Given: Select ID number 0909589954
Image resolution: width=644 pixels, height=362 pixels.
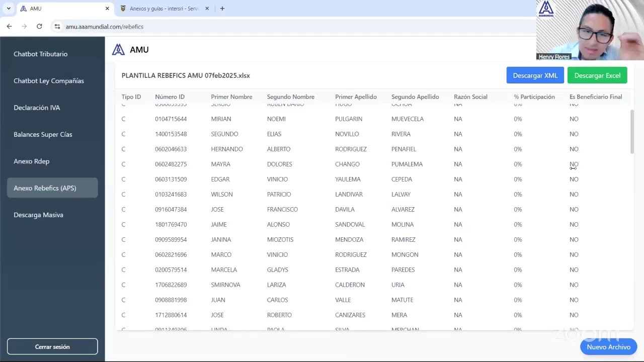Looking at the screenshot, I should coord(171,239).
